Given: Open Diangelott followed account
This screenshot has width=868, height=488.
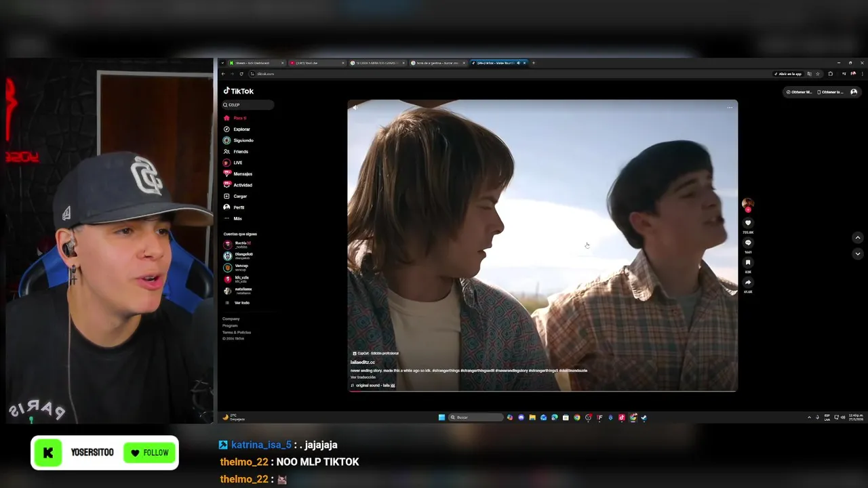Looking at the screenshot, I should 239,256.
